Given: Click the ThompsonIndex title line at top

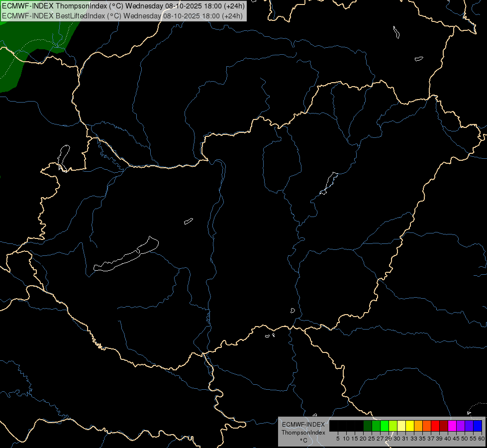Looking at the screenshot, I should (x=123, y=6).
